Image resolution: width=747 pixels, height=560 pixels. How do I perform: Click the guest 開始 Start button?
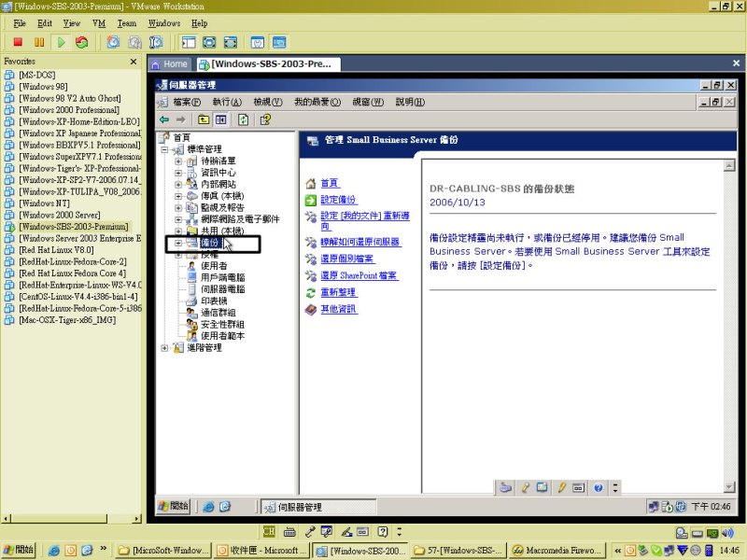coord(174,506)
